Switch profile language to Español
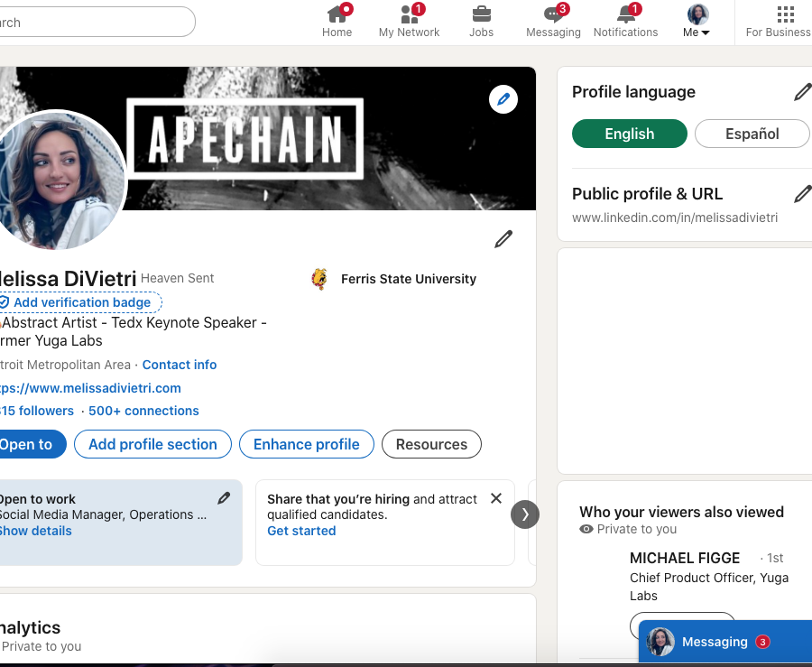This screenshot has height=667, width=812. click(x=752, y=134)
